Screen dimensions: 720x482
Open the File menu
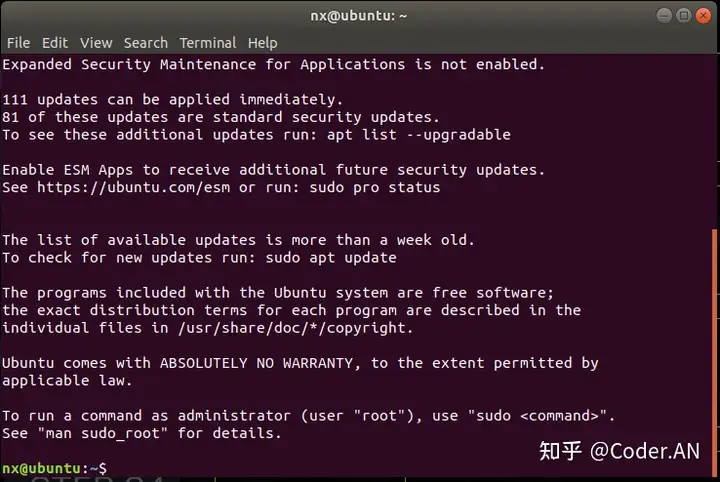tap(18, 43)
